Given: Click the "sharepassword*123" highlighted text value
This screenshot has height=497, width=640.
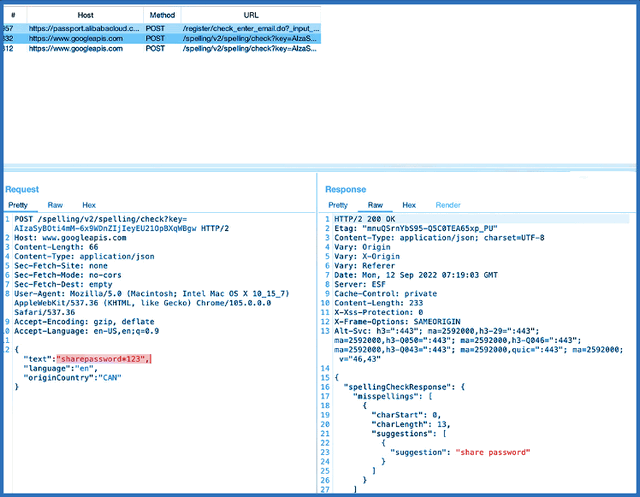Looking at the screenshot, I should (x=104, y=359).
